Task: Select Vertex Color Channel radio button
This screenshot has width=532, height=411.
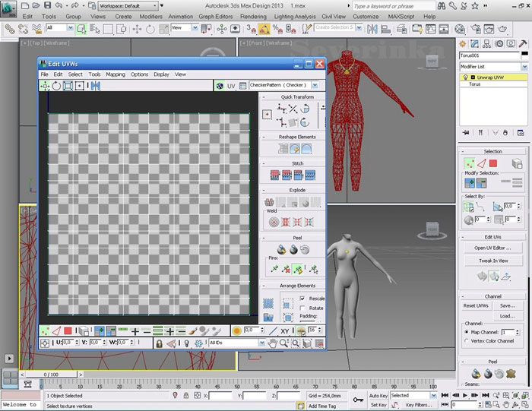Action: pos(466,341)
